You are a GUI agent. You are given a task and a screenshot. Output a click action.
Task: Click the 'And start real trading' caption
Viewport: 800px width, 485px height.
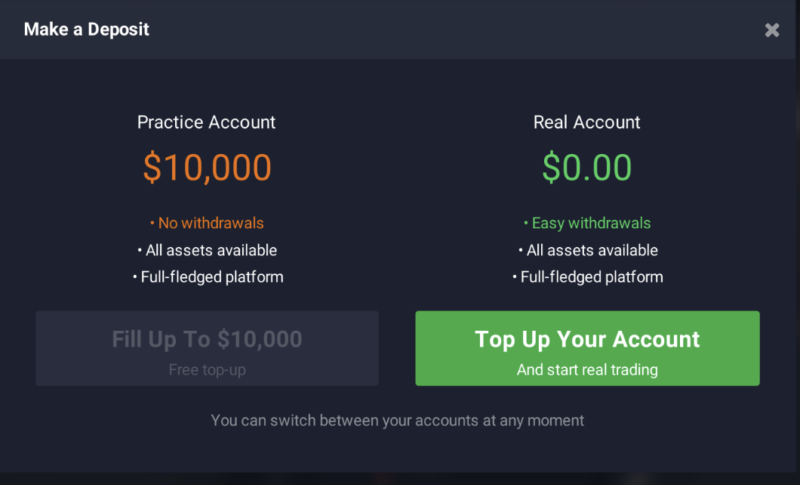coord(587,370)
